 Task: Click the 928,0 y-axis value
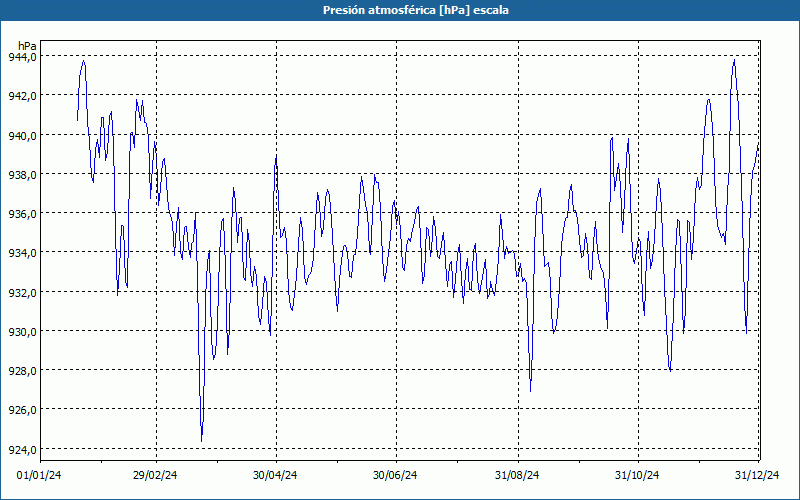(22, 371)
